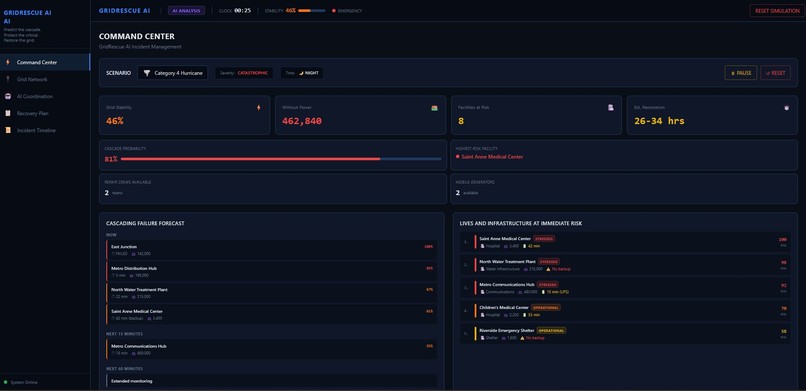Select North Water Treatment Plant forecast row
This screenshot has width=806, height=391.
tap(271, 293)
